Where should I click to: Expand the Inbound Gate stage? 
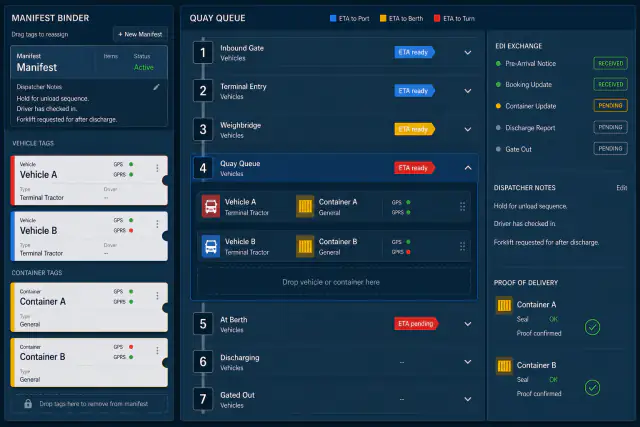tap(468, 53)
